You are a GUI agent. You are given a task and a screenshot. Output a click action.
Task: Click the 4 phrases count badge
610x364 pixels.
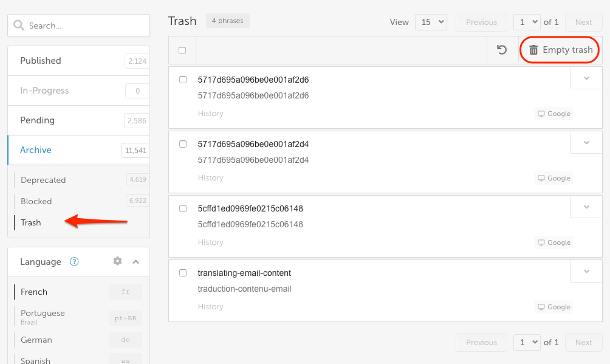coord(228,21)
